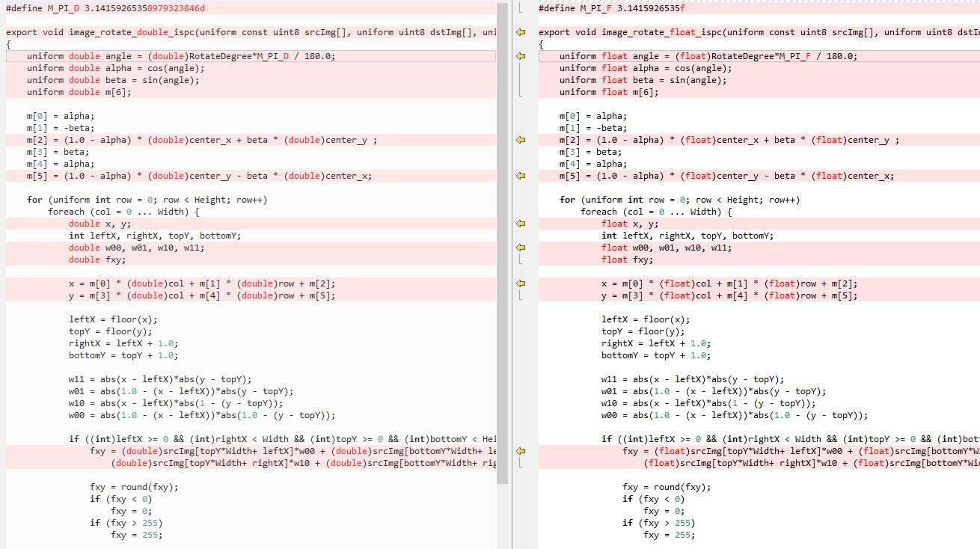Screen dimensions: 980x549
Task: Click 'm[0] = alpha;' in the double pane
Action: click(x=61, y=116)
